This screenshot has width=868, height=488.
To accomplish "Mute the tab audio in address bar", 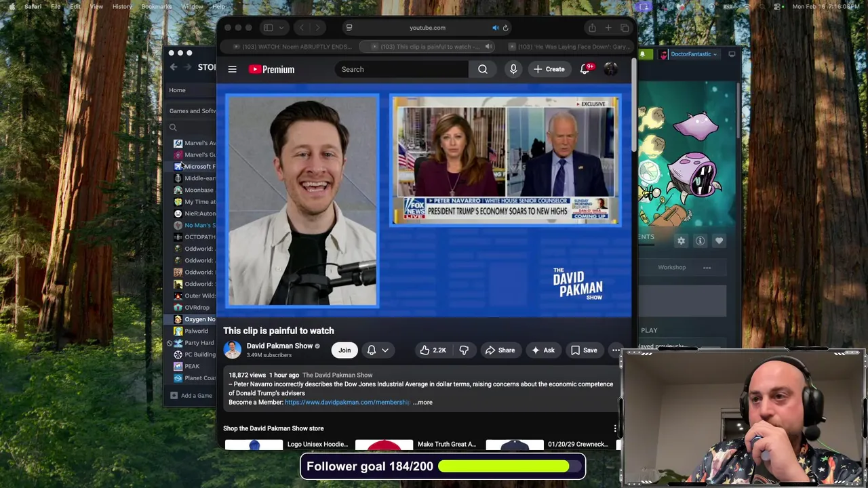I will pos(496,28).
